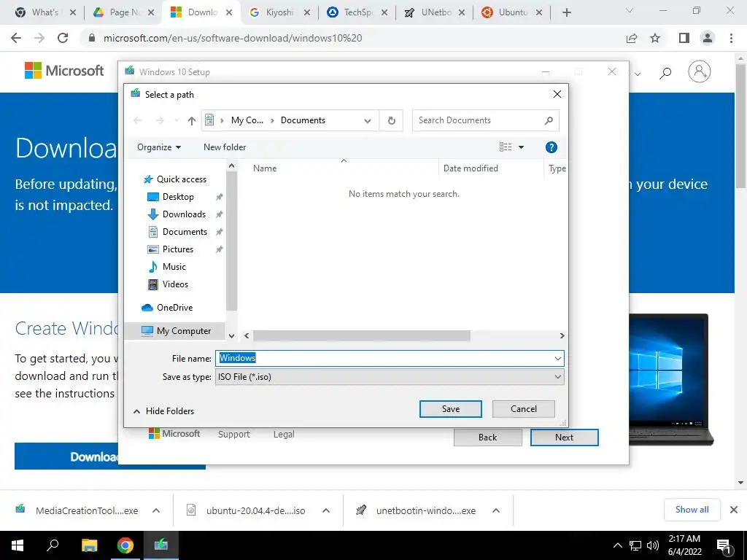Screen dimensions: 747x560
Task: Switch to the UNetbootin browser tab
Action: tap(435, 12)
